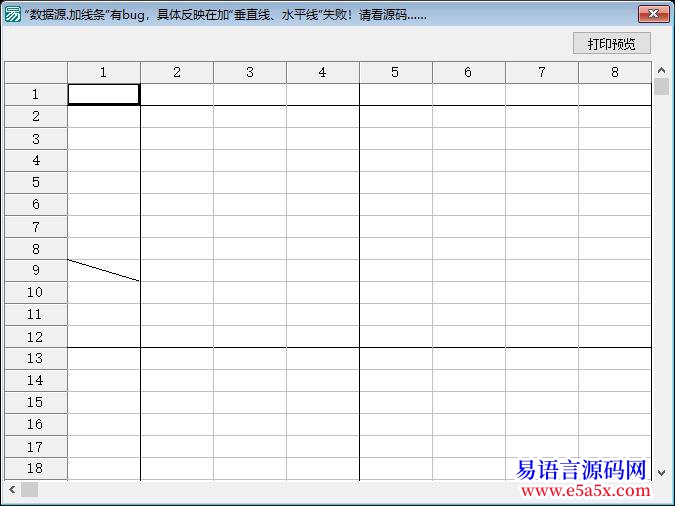Select column header 7
Image resolution: width=675 pixels, height=506 pixels.
[542, 72]
